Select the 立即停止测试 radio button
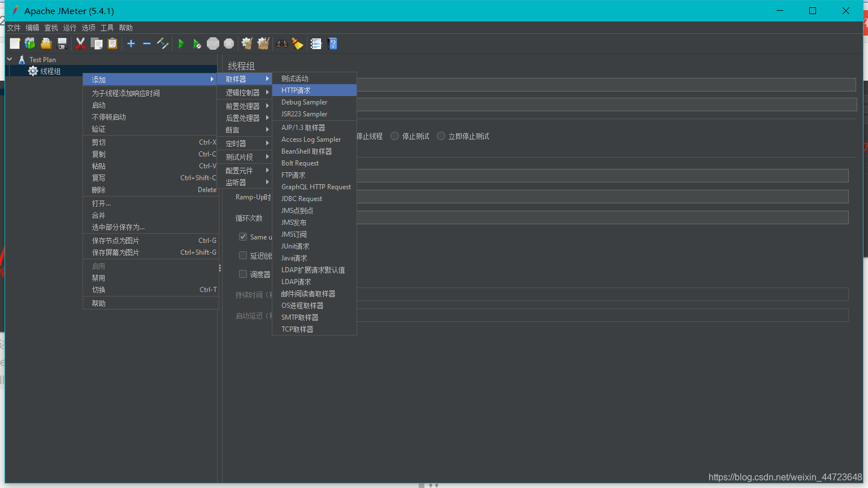 (x=441, y=136)
